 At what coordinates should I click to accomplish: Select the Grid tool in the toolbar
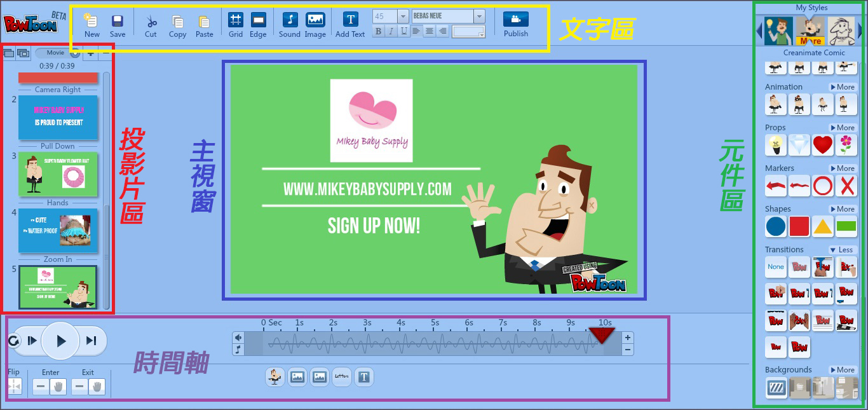tap(236, 20)
